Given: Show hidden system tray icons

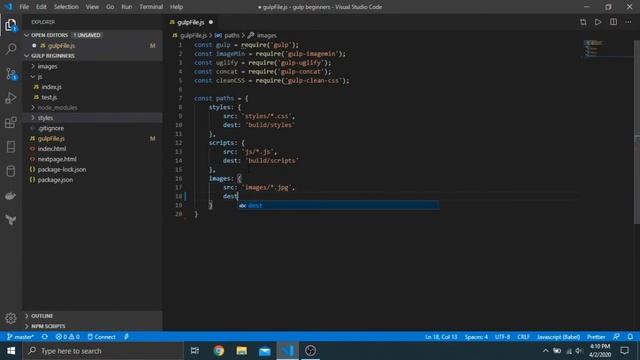Looking at the screenshot, I should (545, 351).
